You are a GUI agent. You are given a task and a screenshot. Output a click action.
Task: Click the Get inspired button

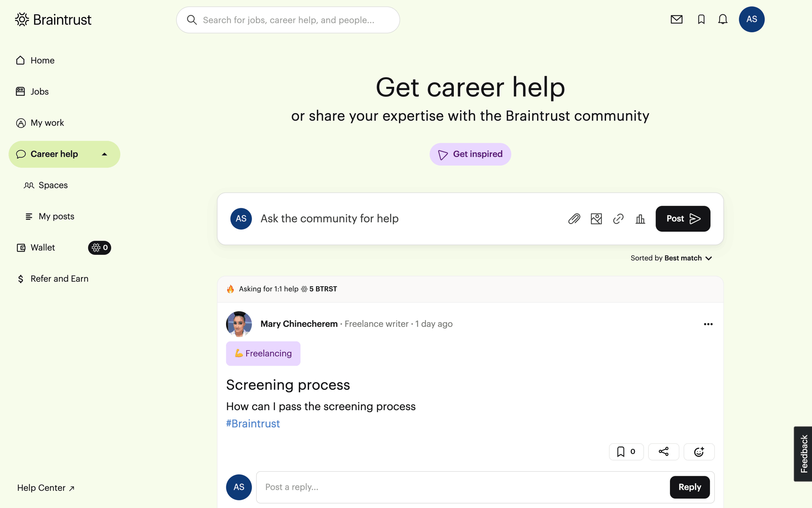[x=470, y=154]
